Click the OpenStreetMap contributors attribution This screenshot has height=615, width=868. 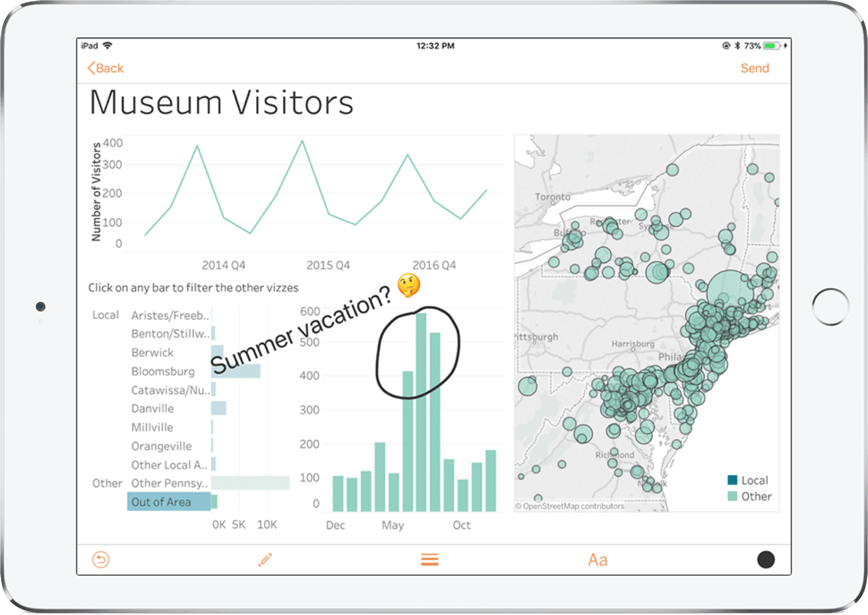point(570,506)
